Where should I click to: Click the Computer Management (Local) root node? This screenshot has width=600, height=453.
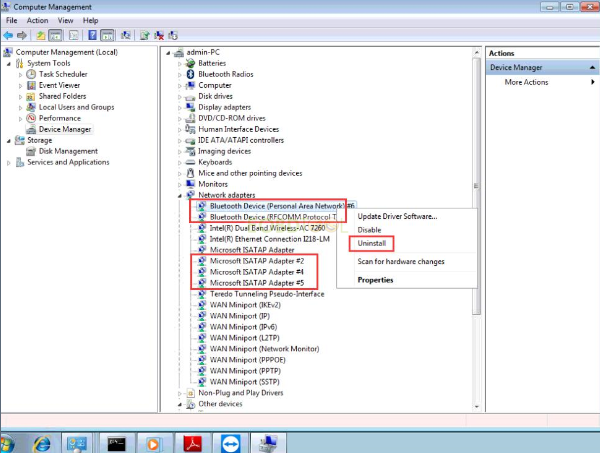click(x=67, y=52)
